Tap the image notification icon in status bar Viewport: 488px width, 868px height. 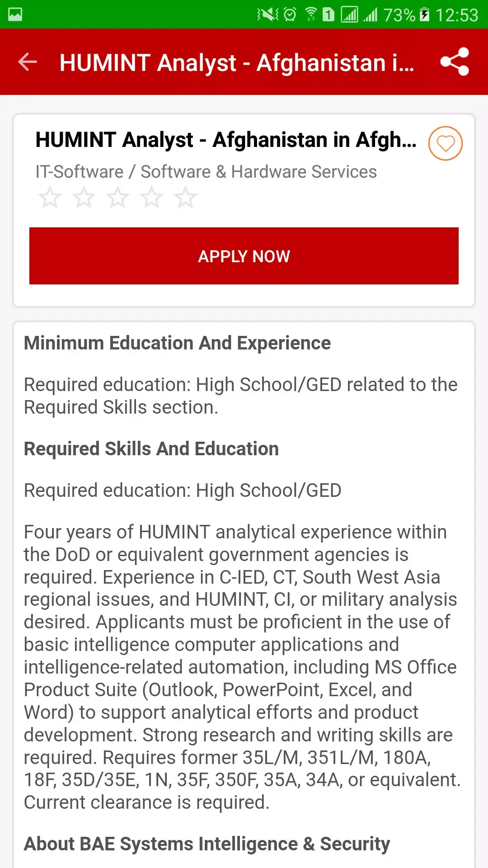pos(15,14)
